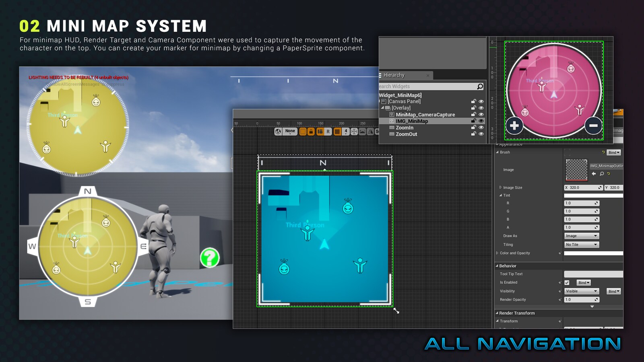644x362 pixels.
Task: Hide the ZoomIn widget via eye icon
Action: pyautogui.click(x=481, y=128)
